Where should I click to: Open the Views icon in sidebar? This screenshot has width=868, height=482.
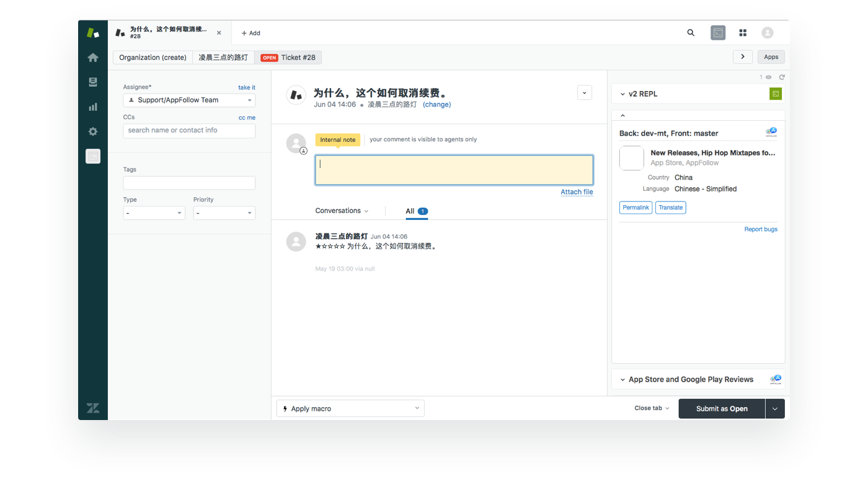pyautogui.click(x=93, y=82)
